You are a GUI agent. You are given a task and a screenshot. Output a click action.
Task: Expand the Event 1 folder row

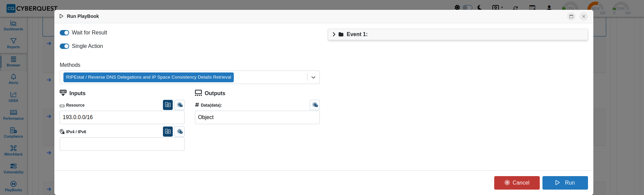458,34
